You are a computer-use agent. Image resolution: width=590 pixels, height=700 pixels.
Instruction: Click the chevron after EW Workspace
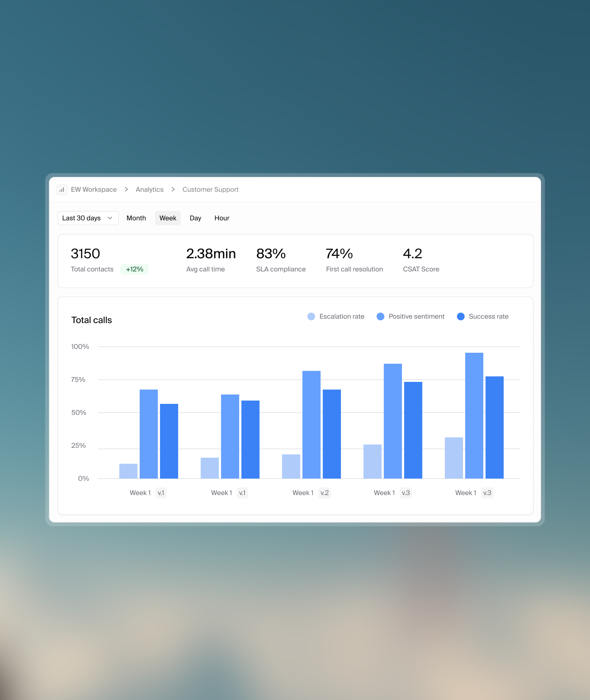pos(126,190)
